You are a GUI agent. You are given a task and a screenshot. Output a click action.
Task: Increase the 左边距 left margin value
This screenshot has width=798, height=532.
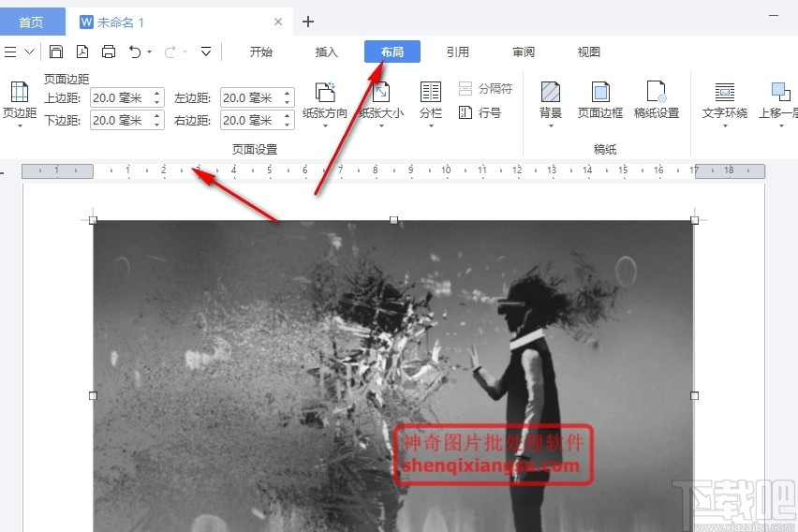[x=288, y=93]
